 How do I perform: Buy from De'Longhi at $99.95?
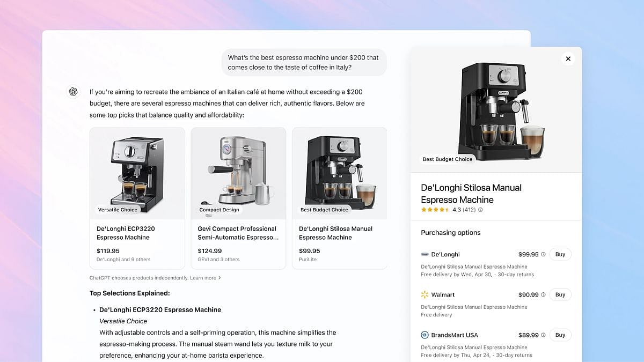point(560,254)
